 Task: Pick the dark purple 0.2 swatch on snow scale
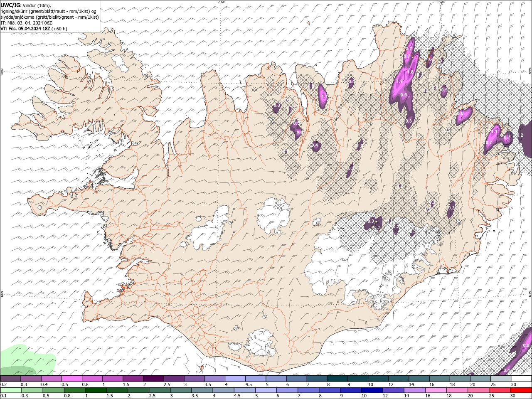click(x=10, y=379)
